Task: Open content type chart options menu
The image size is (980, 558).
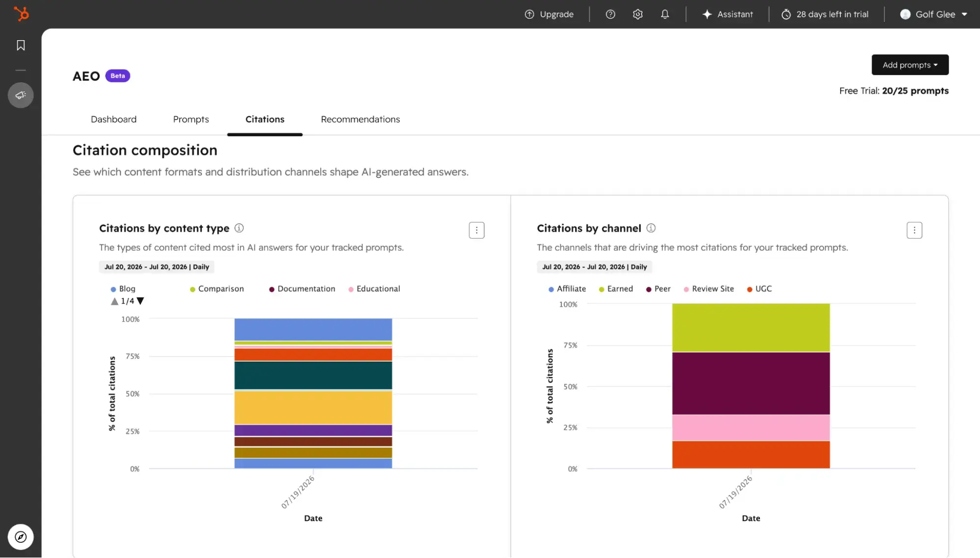Action: click(477, 230)
